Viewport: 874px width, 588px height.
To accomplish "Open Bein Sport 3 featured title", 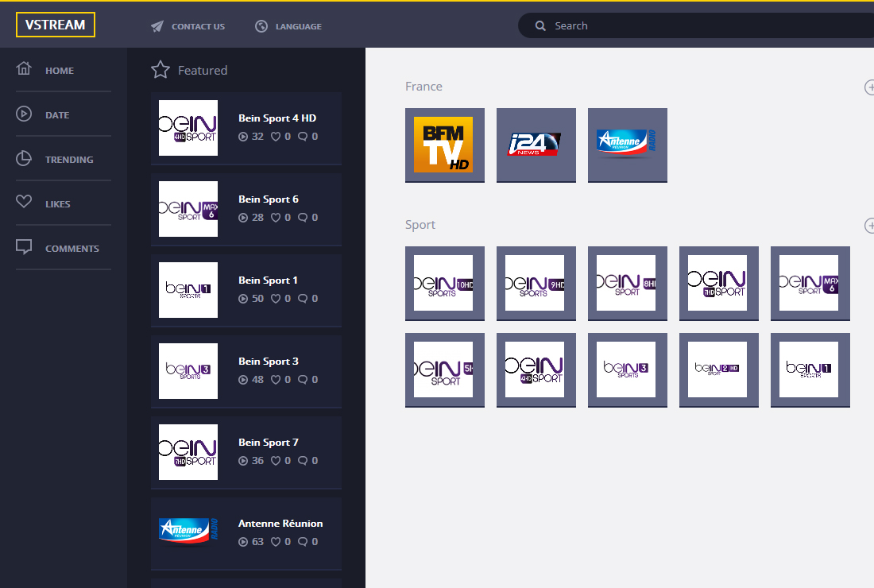I will (269, 362).
